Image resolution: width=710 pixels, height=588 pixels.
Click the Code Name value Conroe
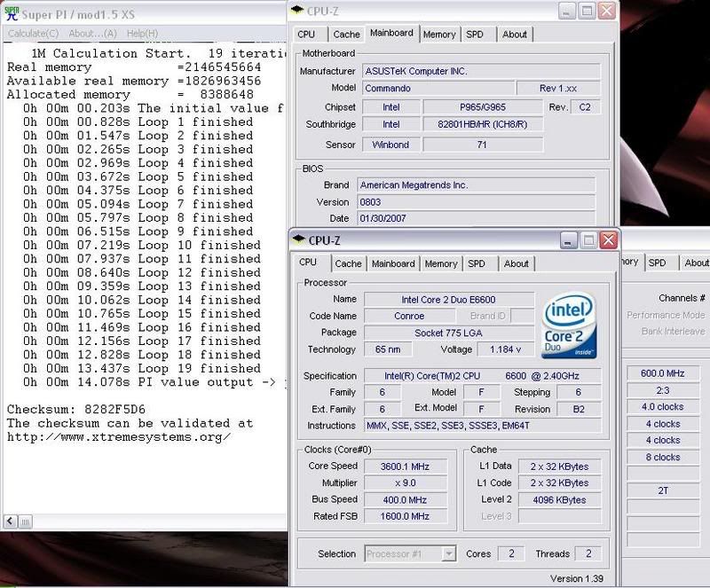point(409,316)
